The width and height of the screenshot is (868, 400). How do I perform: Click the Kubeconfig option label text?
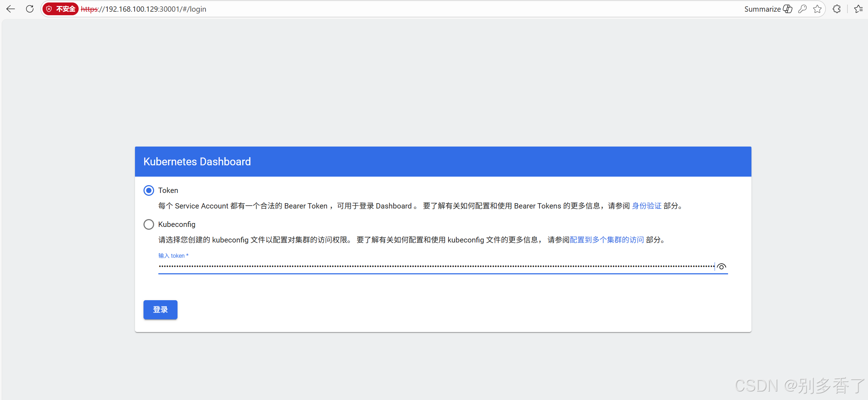176,224
